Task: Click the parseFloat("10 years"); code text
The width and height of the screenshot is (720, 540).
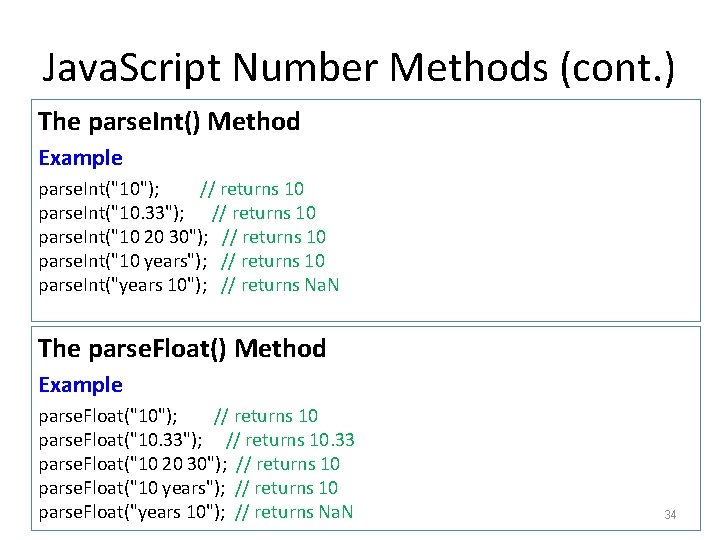Action: pyautogui.click(x=131, y=488)
